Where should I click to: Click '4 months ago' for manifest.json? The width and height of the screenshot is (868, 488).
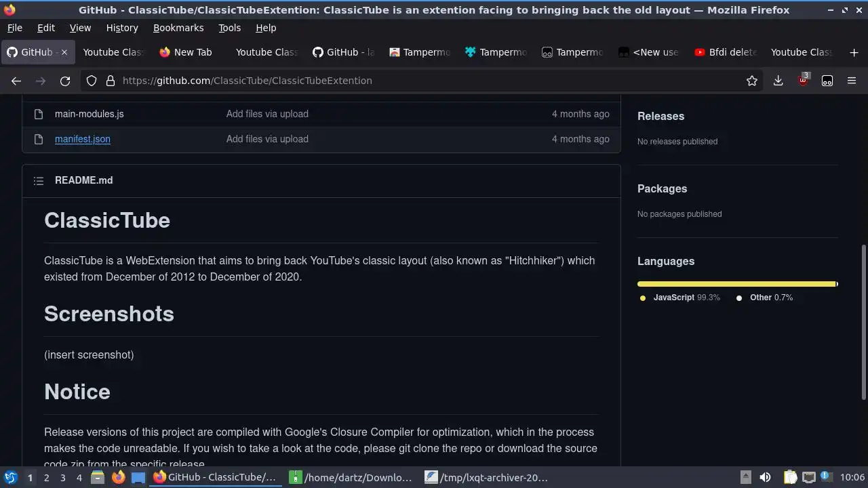tap(580, 139)
